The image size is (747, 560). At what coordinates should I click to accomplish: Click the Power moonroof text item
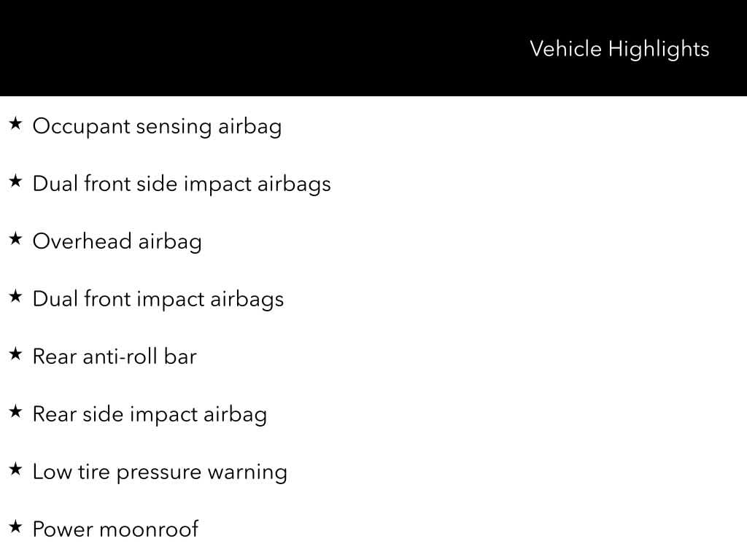coord(115,529)
